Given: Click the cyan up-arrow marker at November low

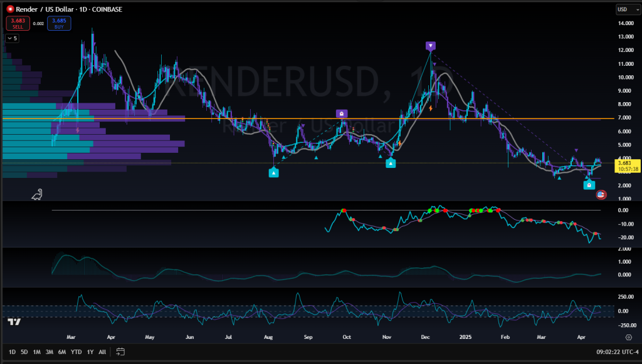Looking at the screenshot, I should [x=391, y=164].
